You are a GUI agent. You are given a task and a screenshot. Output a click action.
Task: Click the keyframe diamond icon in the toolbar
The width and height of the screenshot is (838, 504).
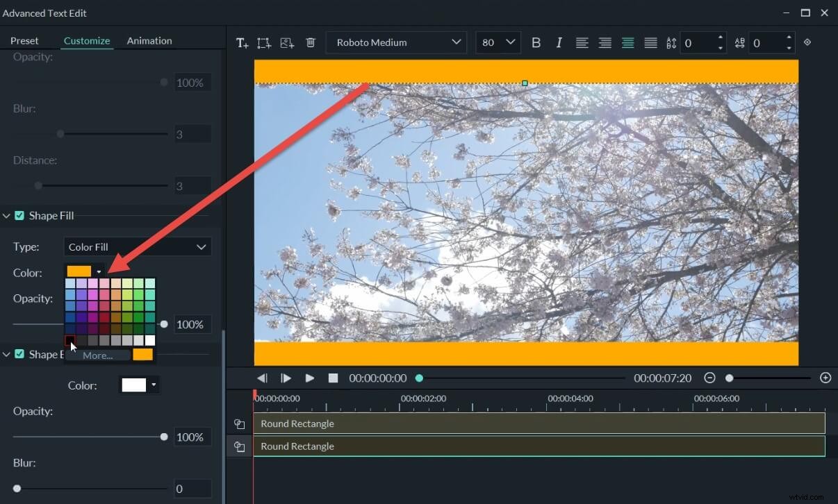[x=807, y=42]
